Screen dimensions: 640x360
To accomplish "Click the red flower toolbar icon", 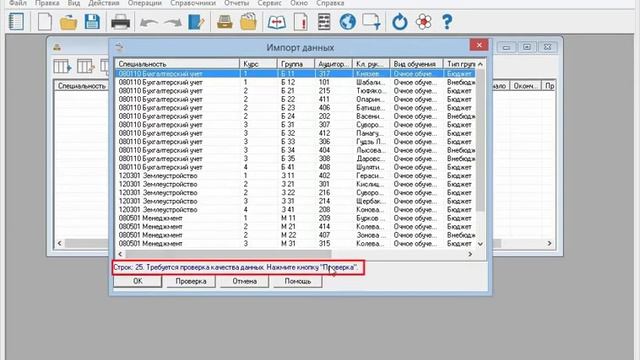I will (x=424, y=22).
